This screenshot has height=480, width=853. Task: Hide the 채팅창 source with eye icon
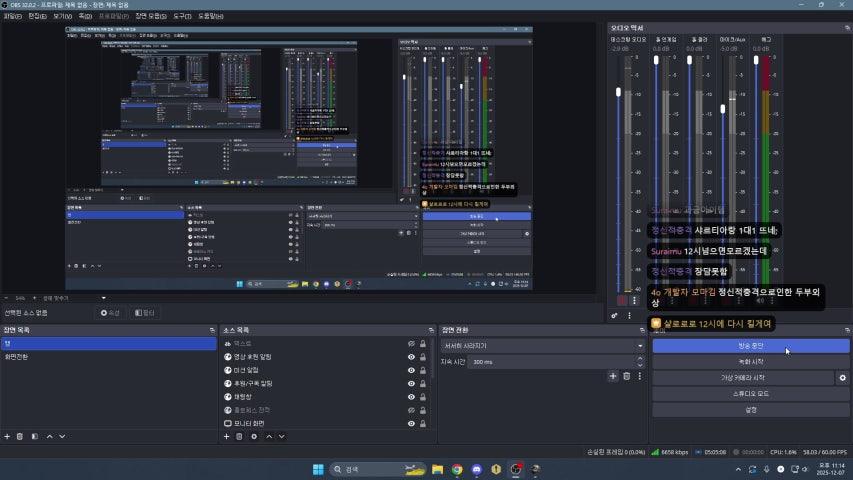(411, 397)
